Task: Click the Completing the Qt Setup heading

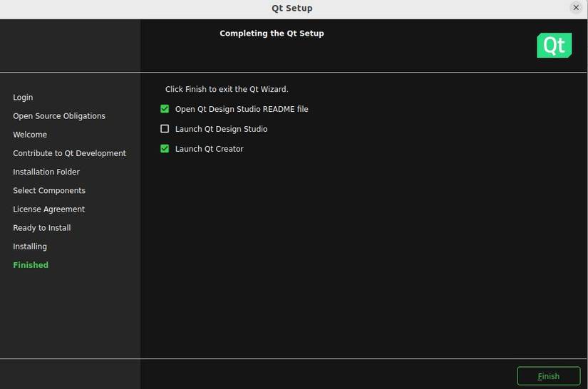Action: click(x=272, y=33)
